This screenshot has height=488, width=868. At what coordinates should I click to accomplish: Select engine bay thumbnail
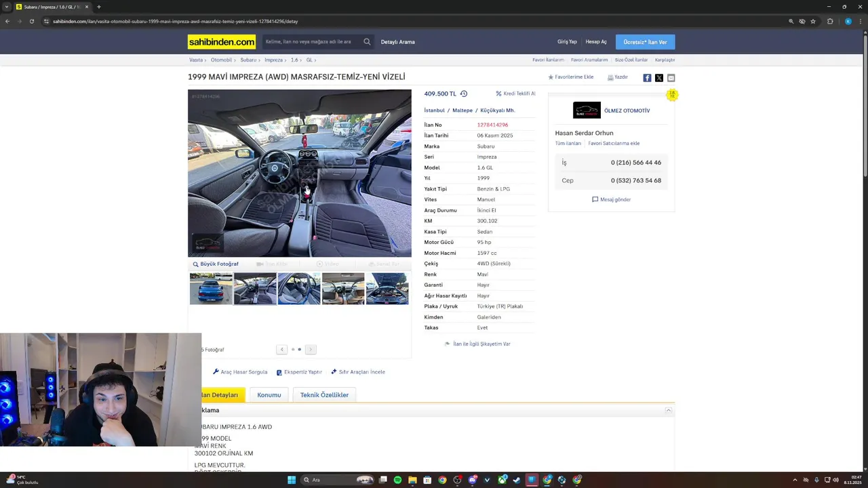(x=387, y=289)
